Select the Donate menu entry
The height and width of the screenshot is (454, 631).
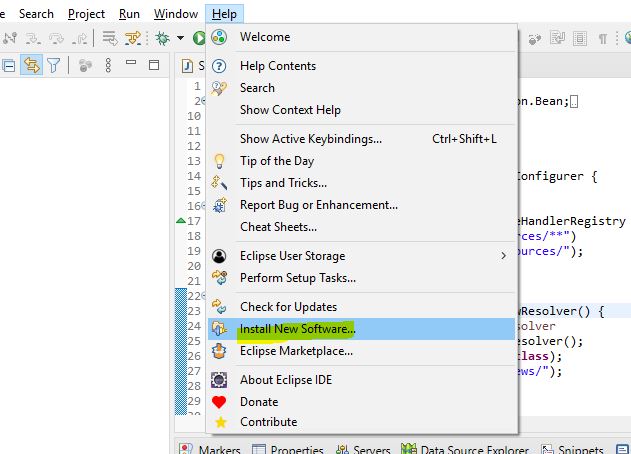pyautogui.click(x=361, y=402)
